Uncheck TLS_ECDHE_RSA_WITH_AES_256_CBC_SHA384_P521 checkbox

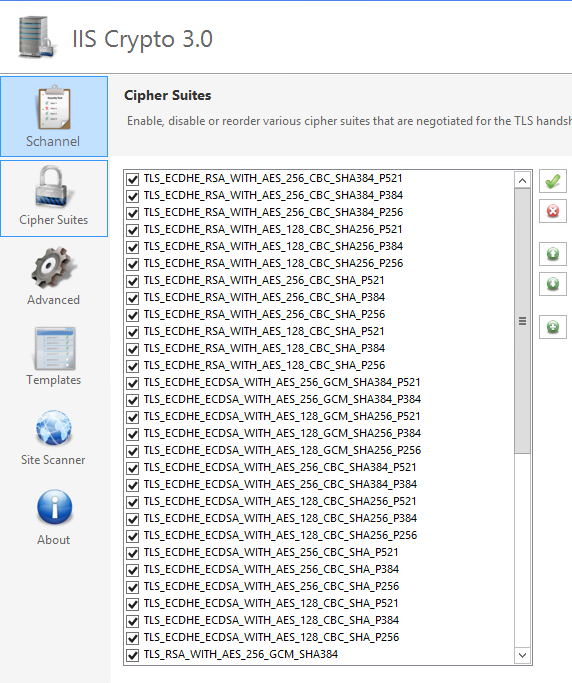pos(132,179)
